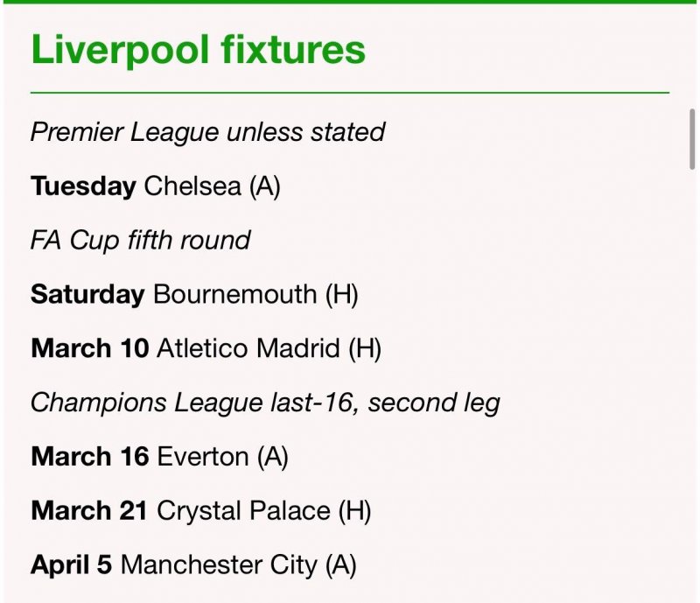Click the April 5 Manchester City fixture
700x603 pixels.
pyautogui.click(x=193, y=565)
